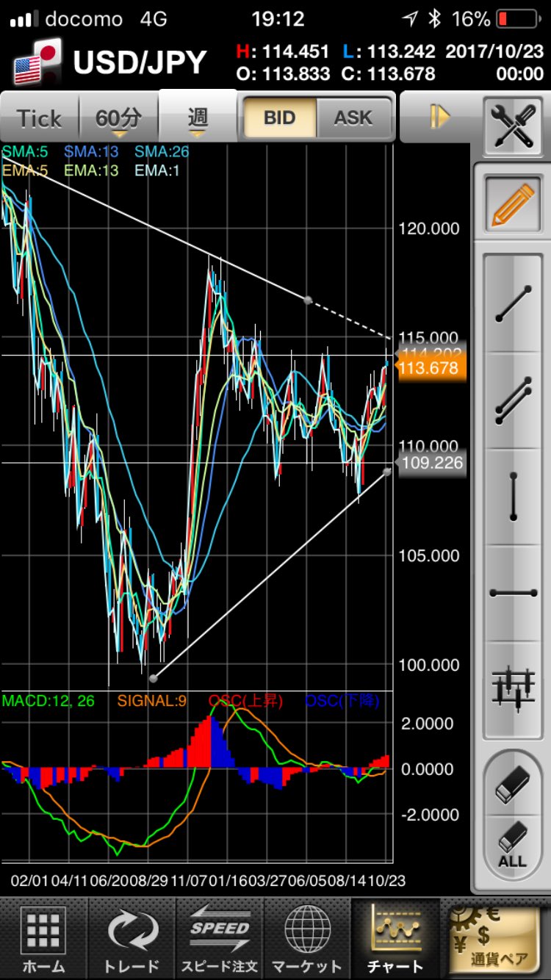Expand the 60分 timeframe dropdown
551x980 pixels.
tap(118, 118)
